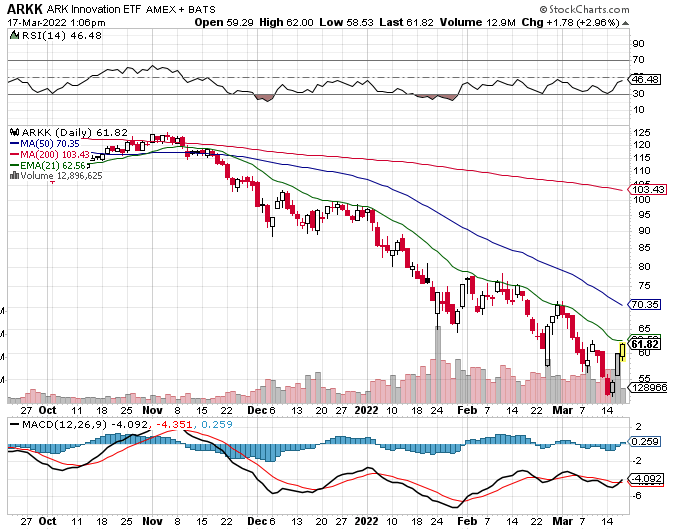The width and height of the screenshot is (693, 530).
Task: Click the 'MACD(12,26,9)' indicator label
Action: pos(65,424)
